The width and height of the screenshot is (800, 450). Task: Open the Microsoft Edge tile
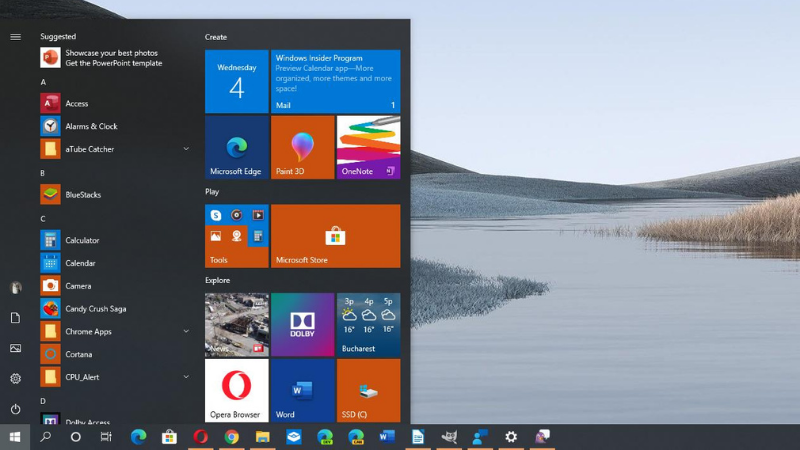point(237,147)
